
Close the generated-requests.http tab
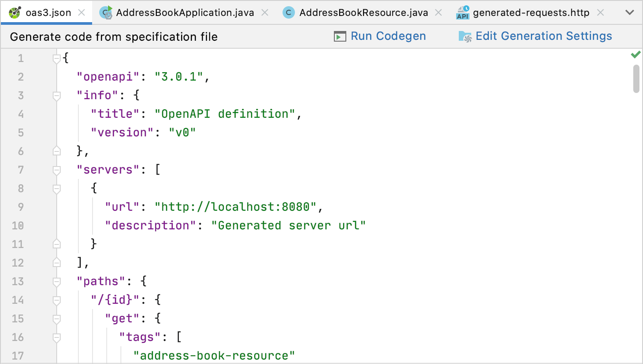[600, 12]
